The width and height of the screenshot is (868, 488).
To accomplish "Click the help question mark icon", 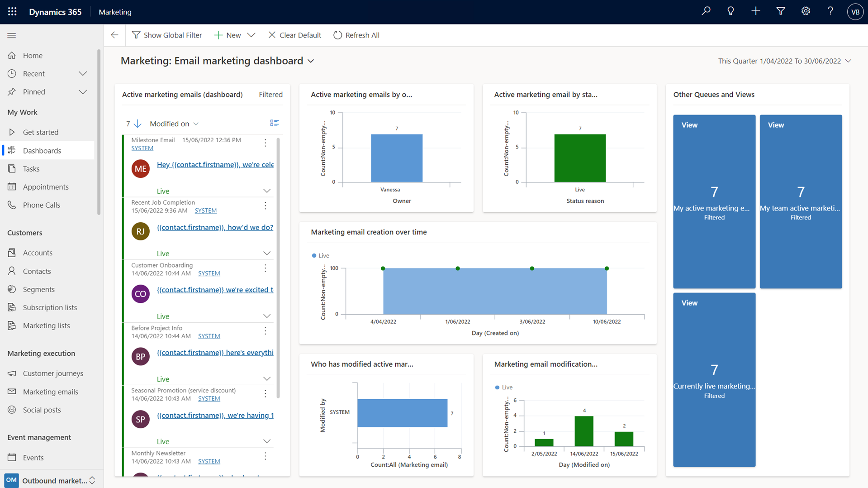I will click(x=830, y=12).
